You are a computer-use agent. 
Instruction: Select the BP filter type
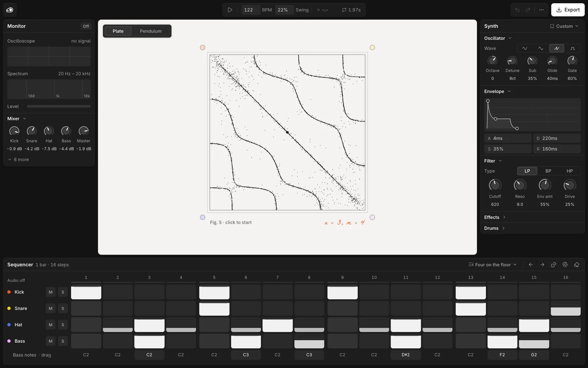click(548, 171)
